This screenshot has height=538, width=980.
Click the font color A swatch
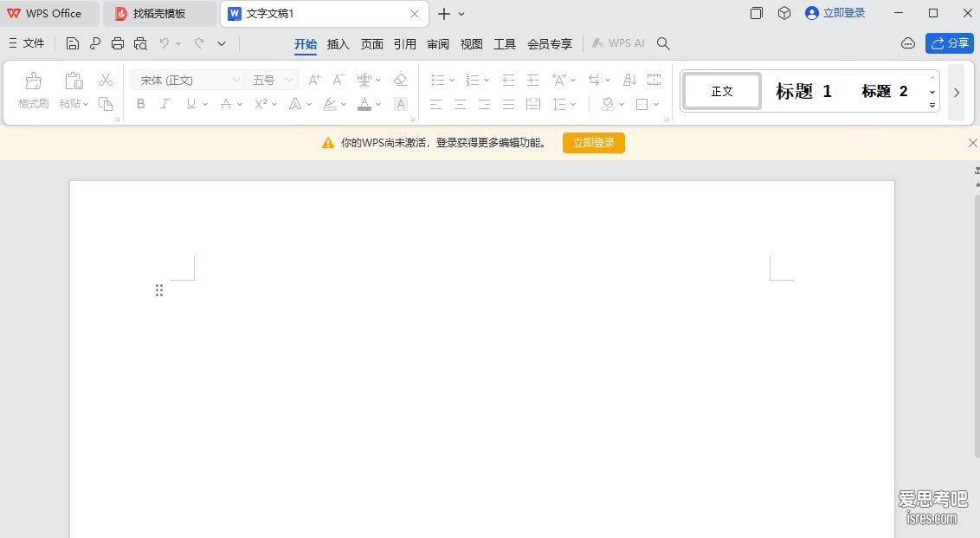pyautogui.click(x=364, y=104)
